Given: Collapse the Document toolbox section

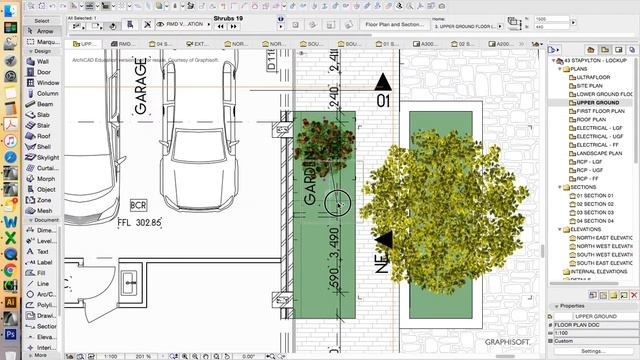Looking at the screenshot, I should (31, 220).
